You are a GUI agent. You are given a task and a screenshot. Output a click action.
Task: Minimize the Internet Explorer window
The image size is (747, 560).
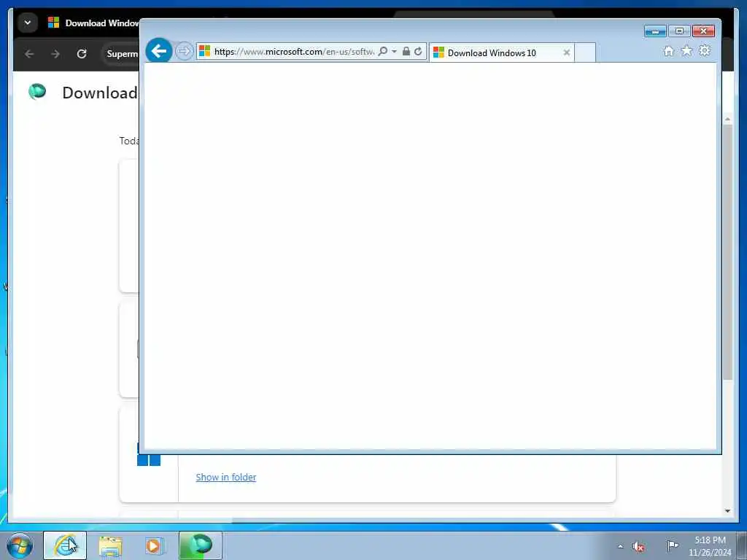(655, 31)
